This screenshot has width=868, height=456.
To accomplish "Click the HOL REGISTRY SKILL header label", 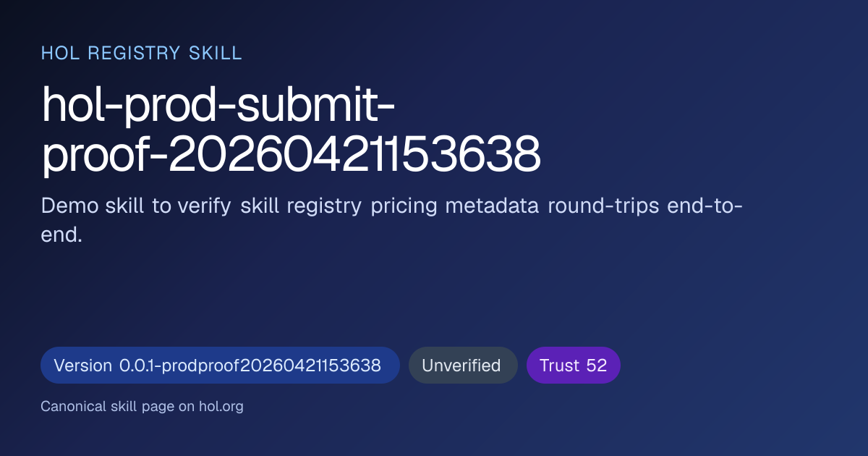I will click(x=142, y=53).
